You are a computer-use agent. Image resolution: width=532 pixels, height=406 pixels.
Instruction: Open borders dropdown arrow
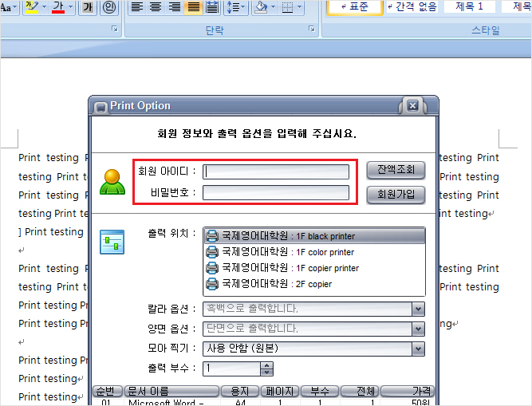(x=299, y=7)
